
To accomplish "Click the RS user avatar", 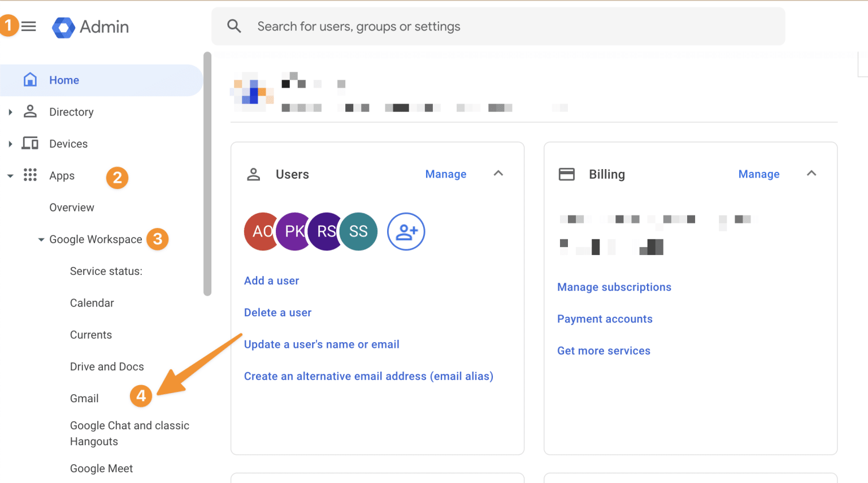I will [325, 231].
